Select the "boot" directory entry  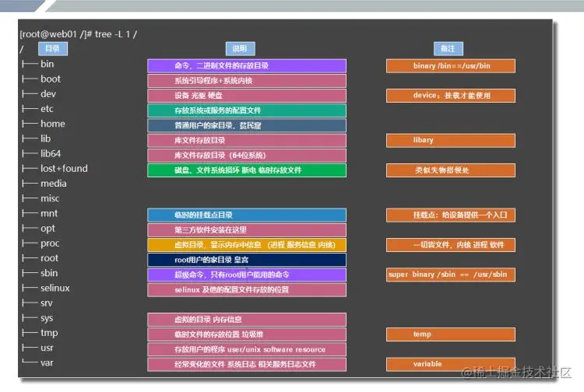[51, 79]
